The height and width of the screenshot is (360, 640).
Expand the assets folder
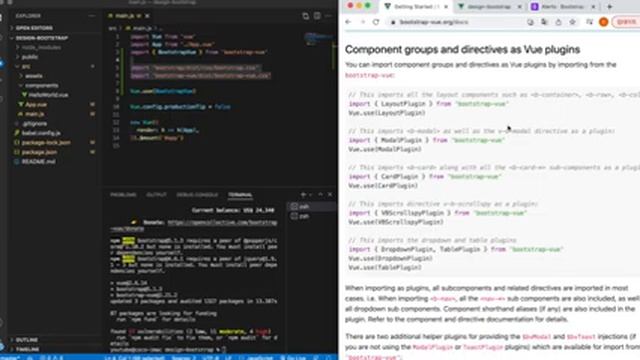coord(33,76)
